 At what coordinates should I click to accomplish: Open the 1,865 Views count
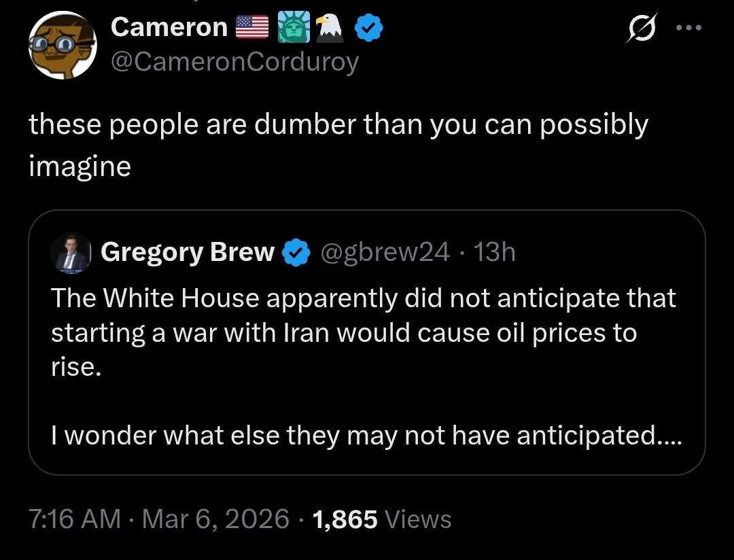click(381, 519)
